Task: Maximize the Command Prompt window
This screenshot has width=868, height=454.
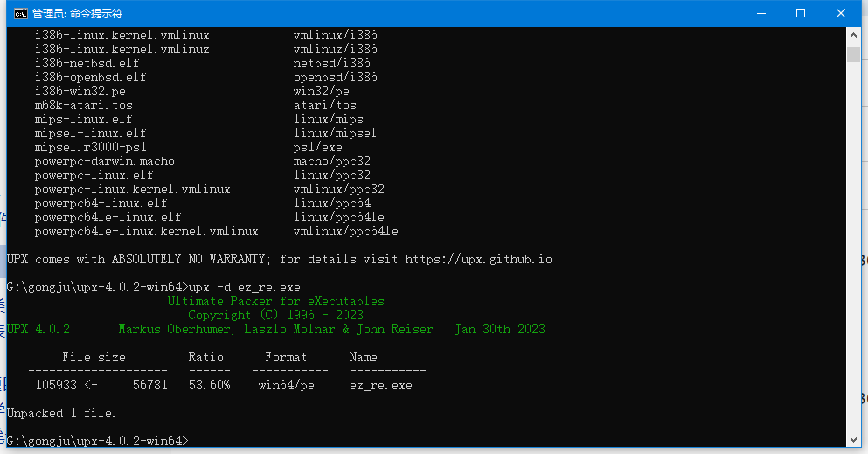Action: [800, 13]
